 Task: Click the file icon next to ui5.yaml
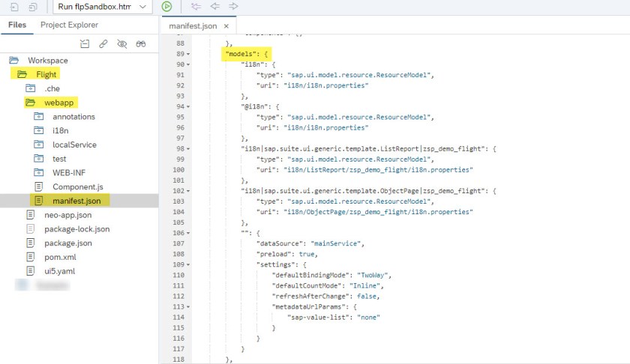[30, 271]
